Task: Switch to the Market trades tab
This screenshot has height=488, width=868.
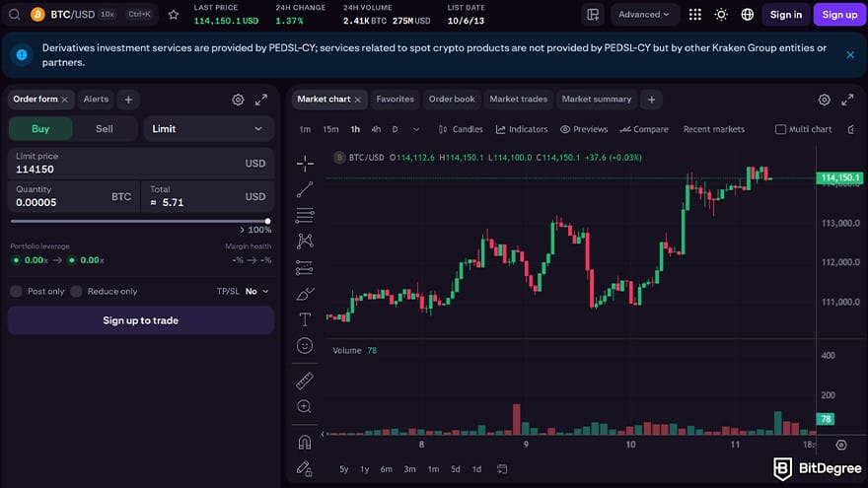Action: click(518, 100)
